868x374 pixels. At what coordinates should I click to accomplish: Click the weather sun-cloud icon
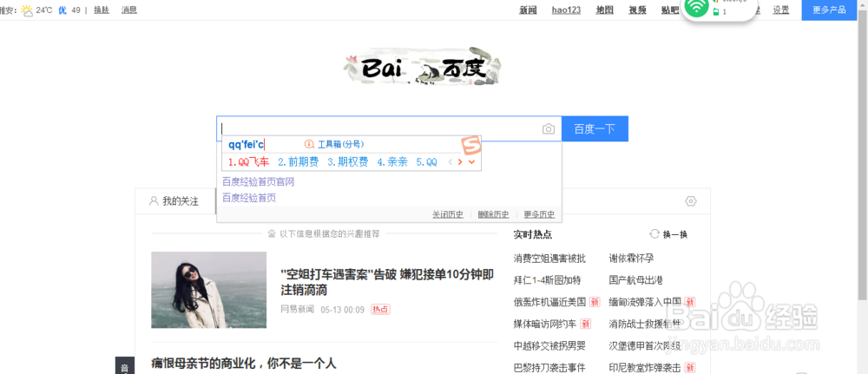(27, 10)
